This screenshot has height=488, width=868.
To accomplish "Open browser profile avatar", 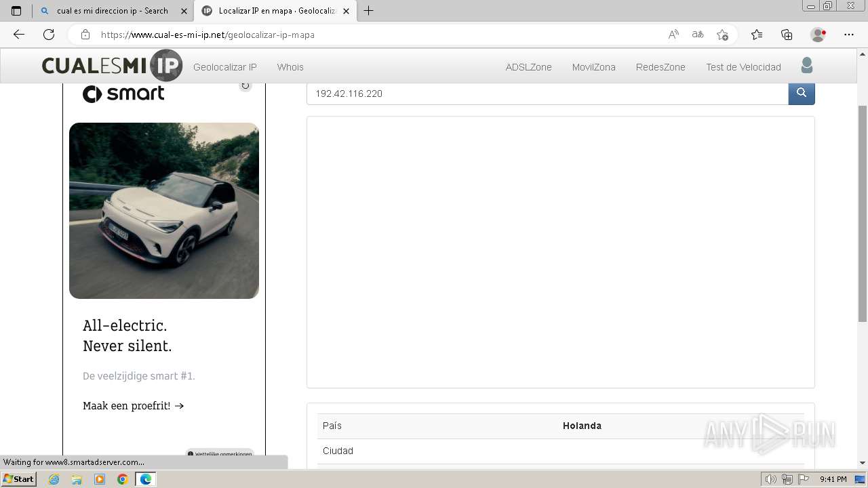I will click(818, 35).
